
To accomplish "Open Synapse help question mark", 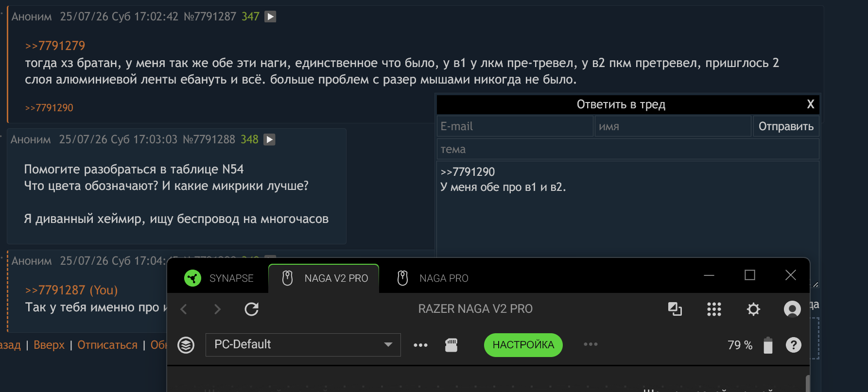I will [794, 345].
